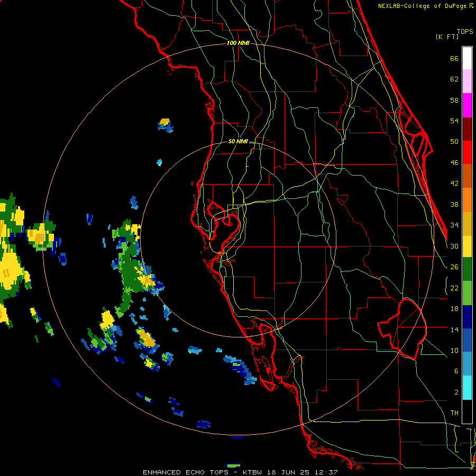Viewport: 476px width, 476px height.
Task: Click the TH threshold legend label
Action: [454, 413]
